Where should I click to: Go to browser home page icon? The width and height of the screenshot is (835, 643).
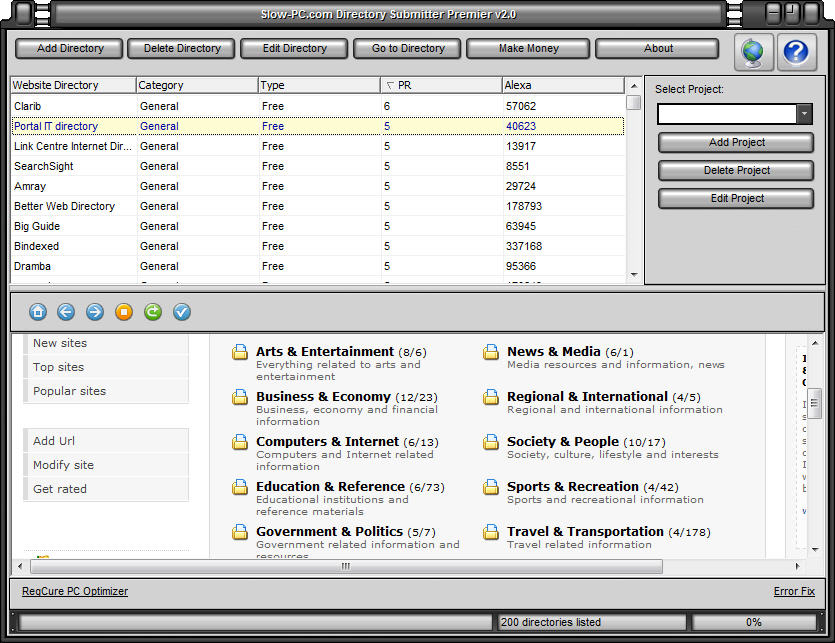click(38, 312)
